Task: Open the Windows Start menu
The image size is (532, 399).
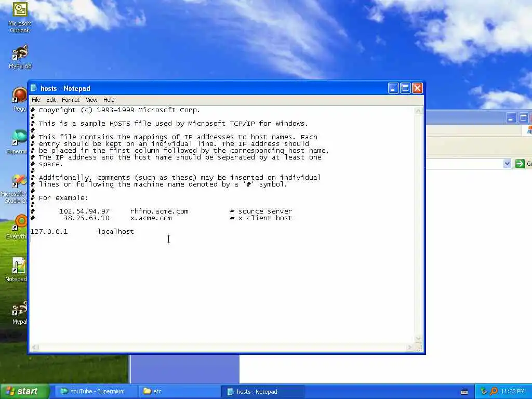Action: (24, 392)
